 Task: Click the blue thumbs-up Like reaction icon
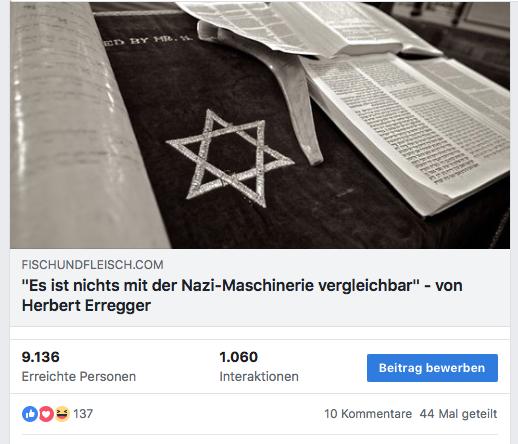click(30, 414)
